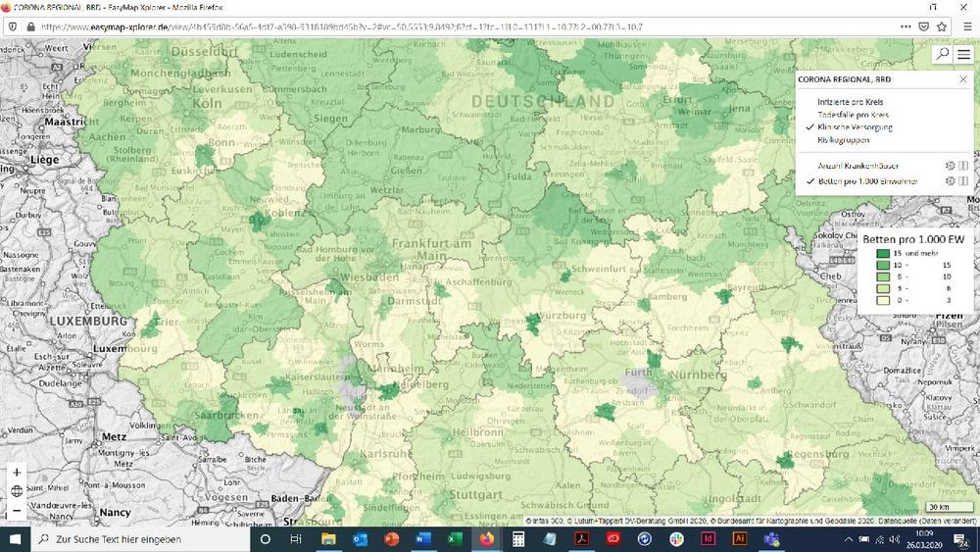Click the 'Würzburg' city label on map
980x552 pixels.
(x=562, y=315)
